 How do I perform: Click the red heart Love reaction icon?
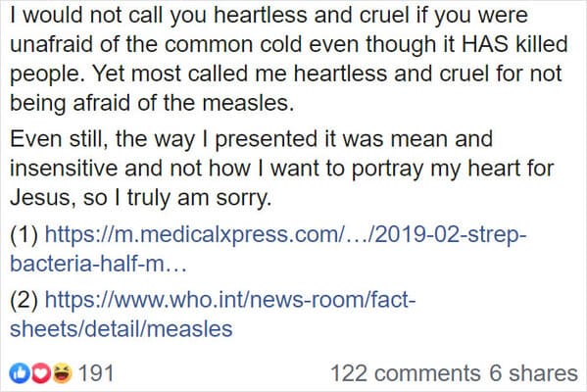click(x=41, y=373)
